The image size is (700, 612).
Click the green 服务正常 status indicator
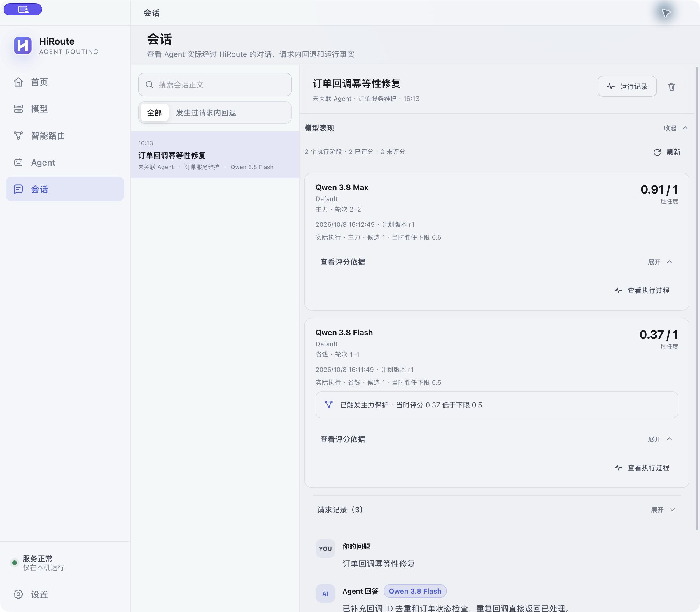point(14,562)
